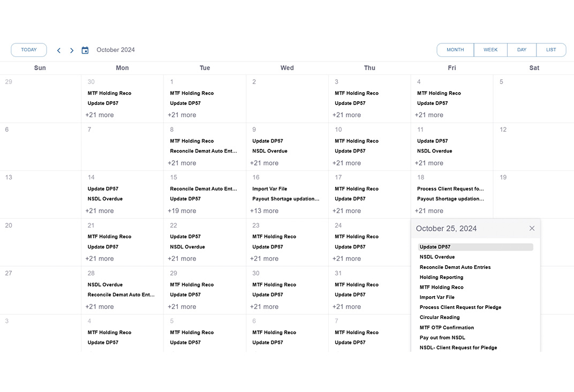Viewport: 574px width, 392px height.
Task: Close the October 25, 2024 popover
Action: 532,228
